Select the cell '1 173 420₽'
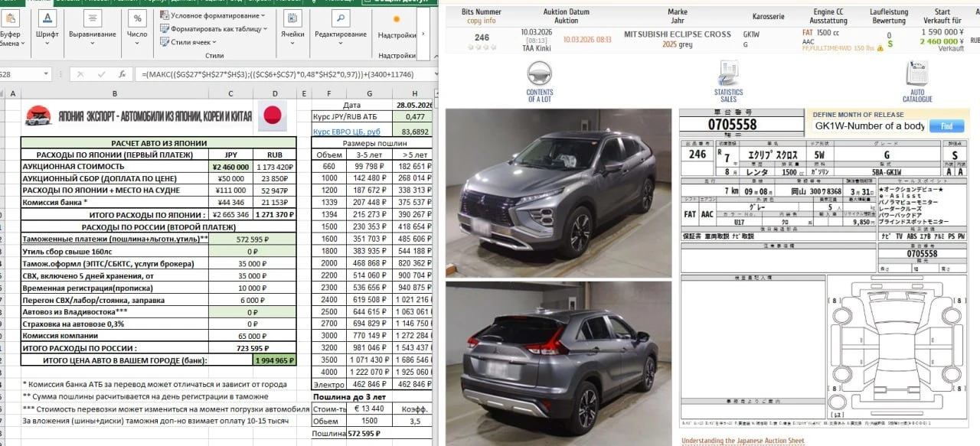 point(275,166)
